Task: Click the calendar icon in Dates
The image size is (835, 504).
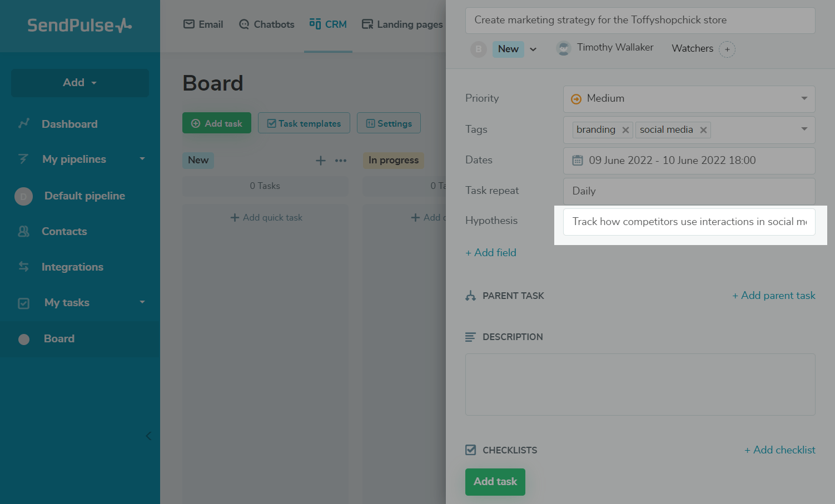Action: click(578, 161)
